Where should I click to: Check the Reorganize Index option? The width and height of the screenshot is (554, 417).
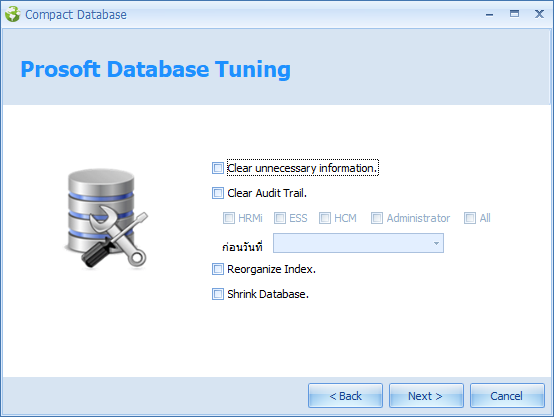point(218,269)
